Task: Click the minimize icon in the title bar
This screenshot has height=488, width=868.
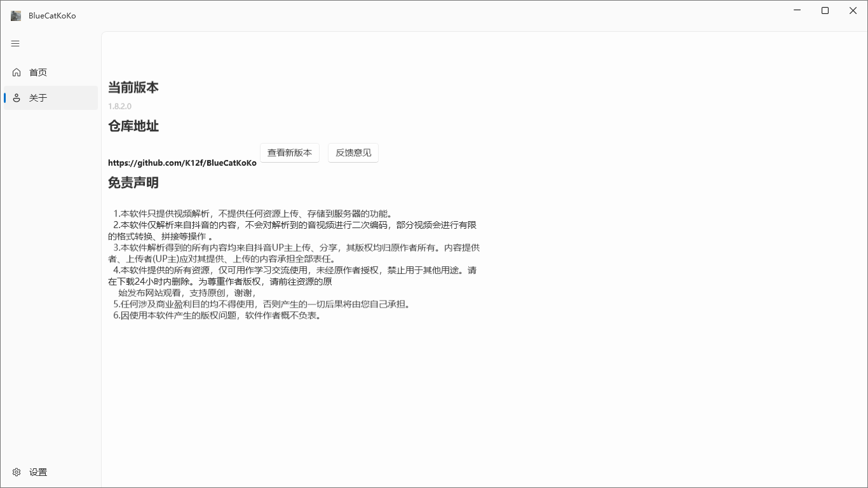Action: click(797, 10)
